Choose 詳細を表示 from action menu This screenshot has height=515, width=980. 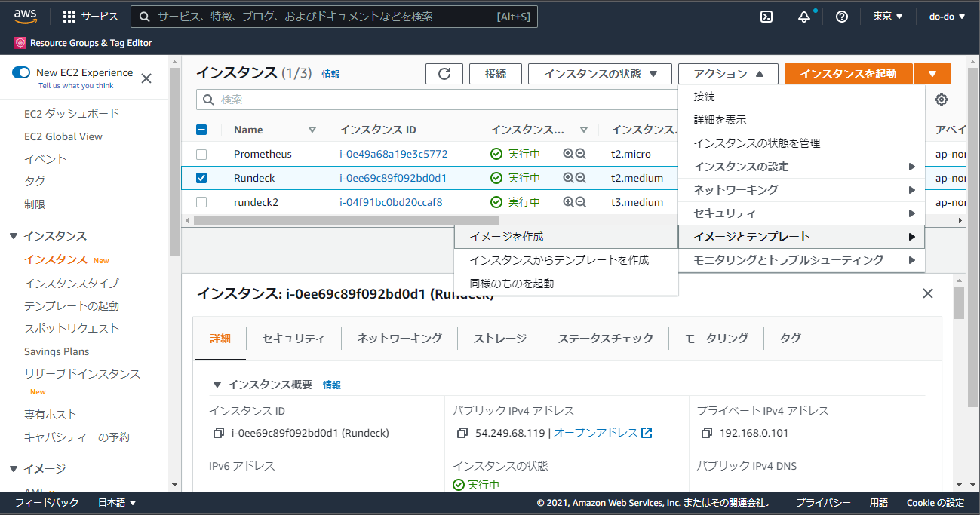tap(801, 120)
